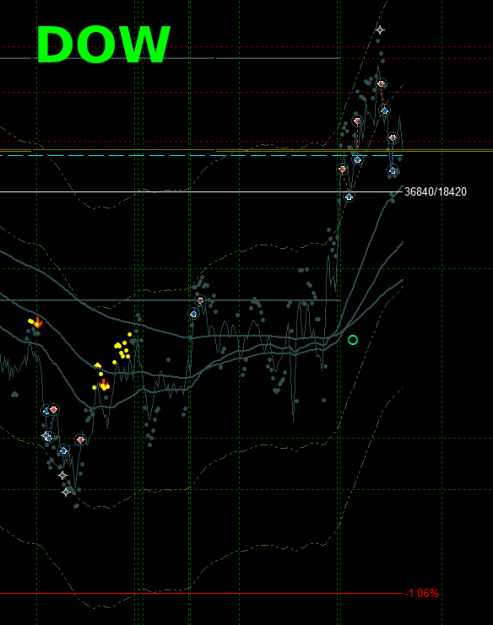
Task: Select the red marker linked to the 36840-line blue arrow
Action: click(342, 169)
